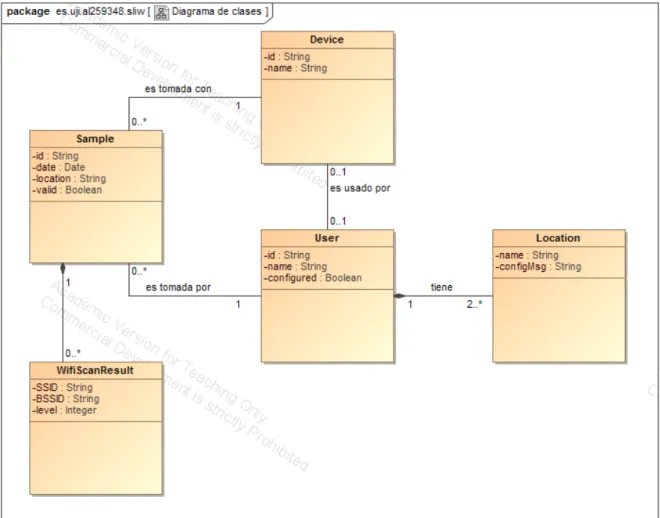Click the Device attribute '-name : String'
The image size is (660, 518).
295,68
